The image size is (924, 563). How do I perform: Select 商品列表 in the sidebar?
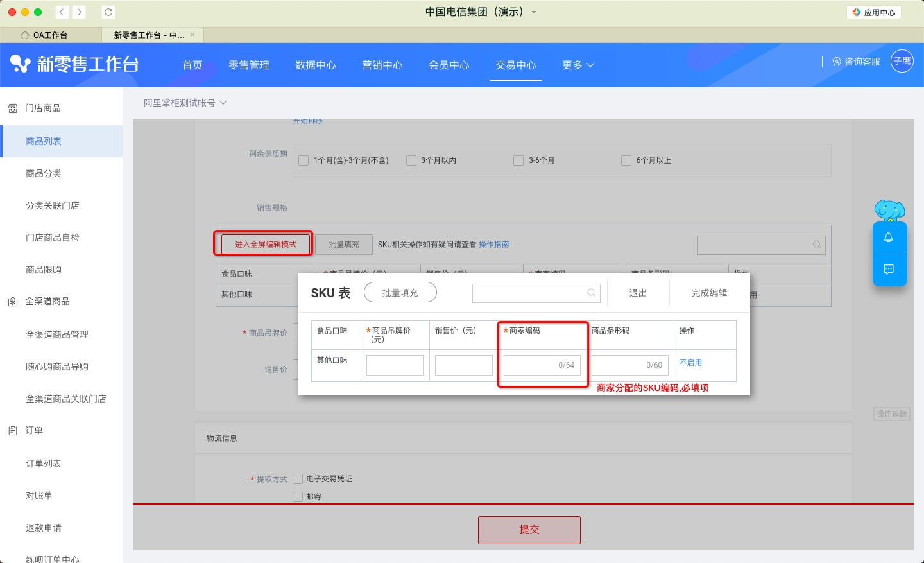click(62, 141)
